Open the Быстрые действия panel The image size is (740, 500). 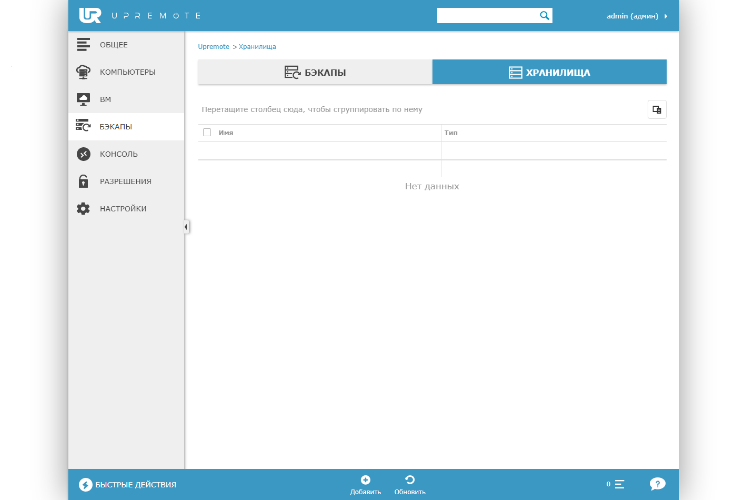(127, 485)
